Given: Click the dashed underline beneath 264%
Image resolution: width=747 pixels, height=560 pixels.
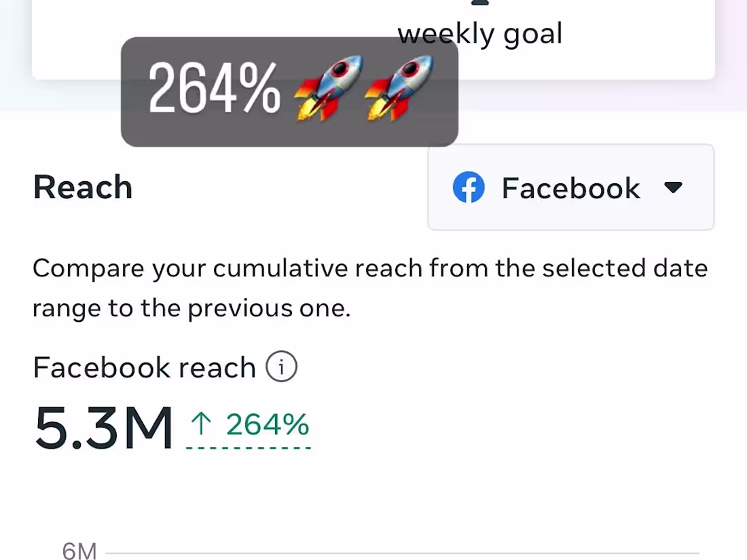Looking at the screenshot, I should point(248,448).
